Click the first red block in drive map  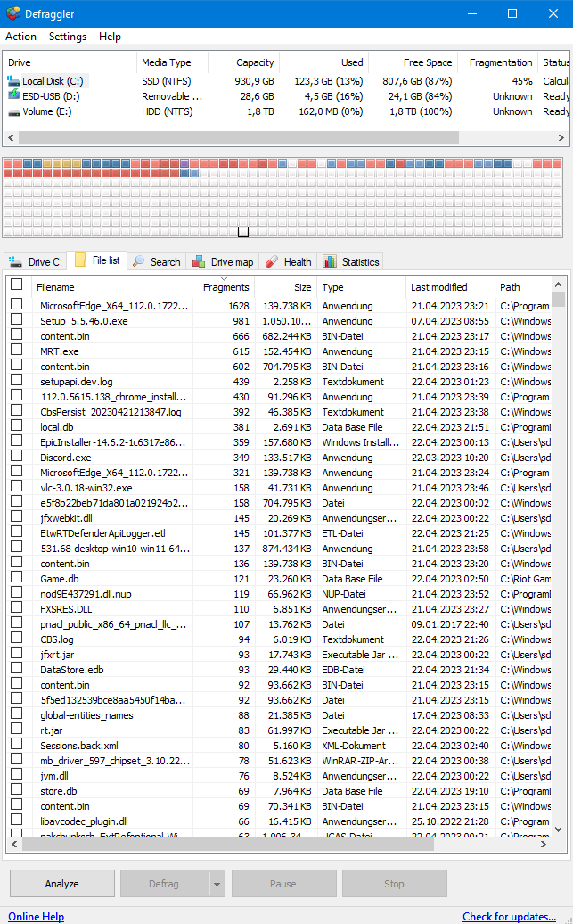click(8, 163)
